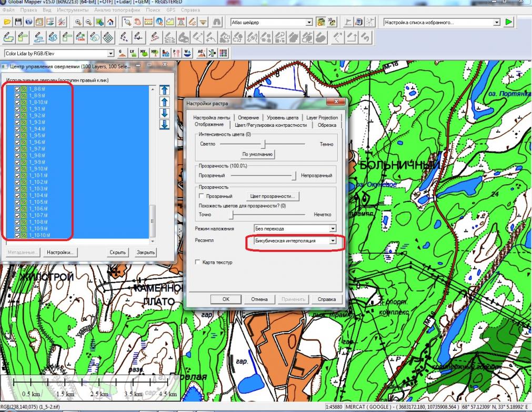Click the color grid icon in Lidar toolbar
The height and width of the screenshot is (412, 532).
[223, 53]
